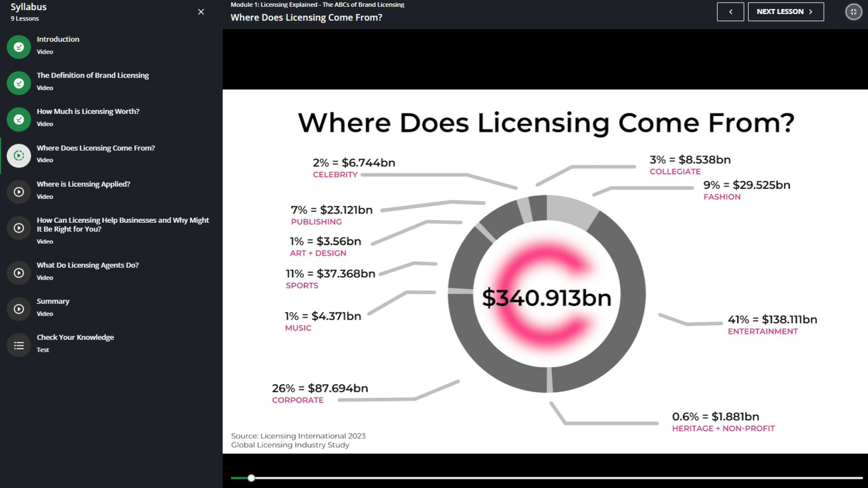This screenshot has width=868, height=488.
Task: Click the play icon for Where is Licensing Applied
Action: click(19, 191)
